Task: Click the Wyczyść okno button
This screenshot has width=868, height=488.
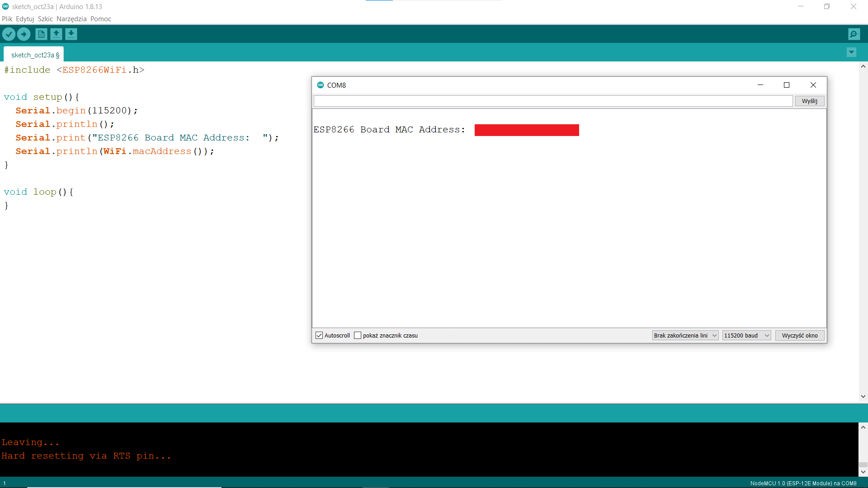Action: pos(799,335)
